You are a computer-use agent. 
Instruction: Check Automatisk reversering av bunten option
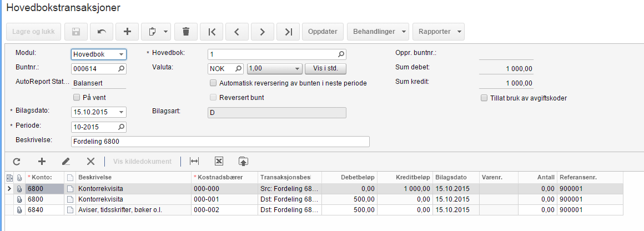[x=213, y=83]
